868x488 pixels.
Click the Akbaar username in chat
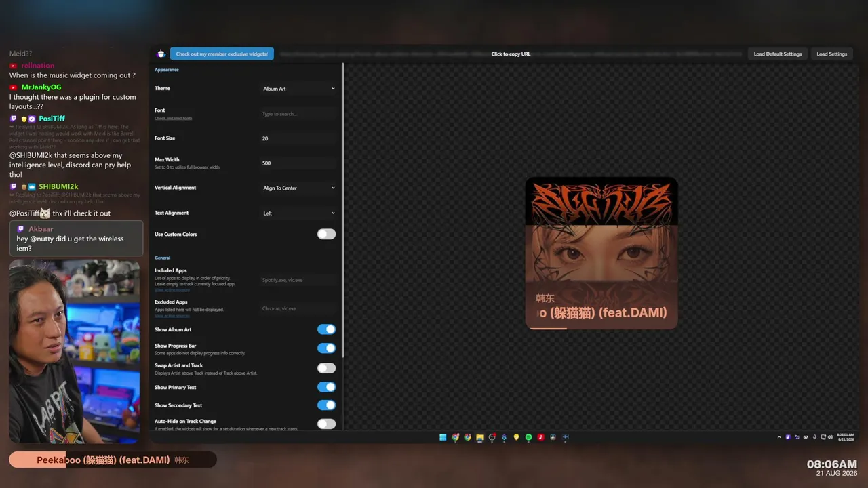pos(41,229)
